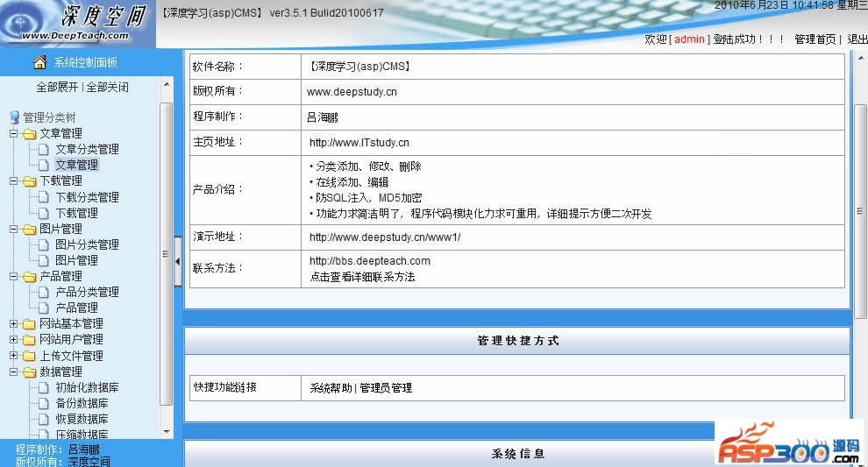
Task: Click the 管理分类树 root icon
Action: click(x=15, y=117)
